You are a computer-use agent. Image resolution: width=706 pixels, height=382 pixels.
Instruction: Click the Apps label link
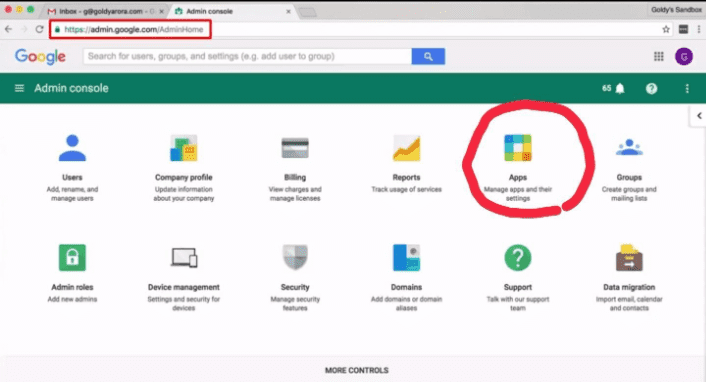tap(518, 177)
